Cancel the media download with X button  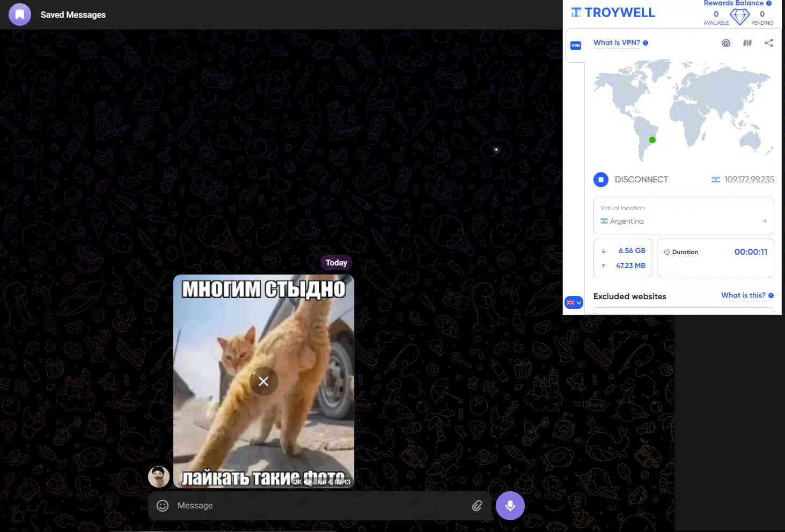263,381
